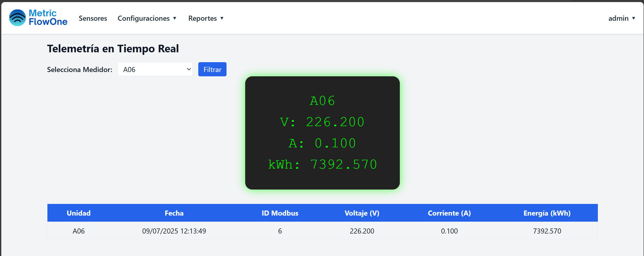Select the A06 cell in the table row

coord(78,231)
